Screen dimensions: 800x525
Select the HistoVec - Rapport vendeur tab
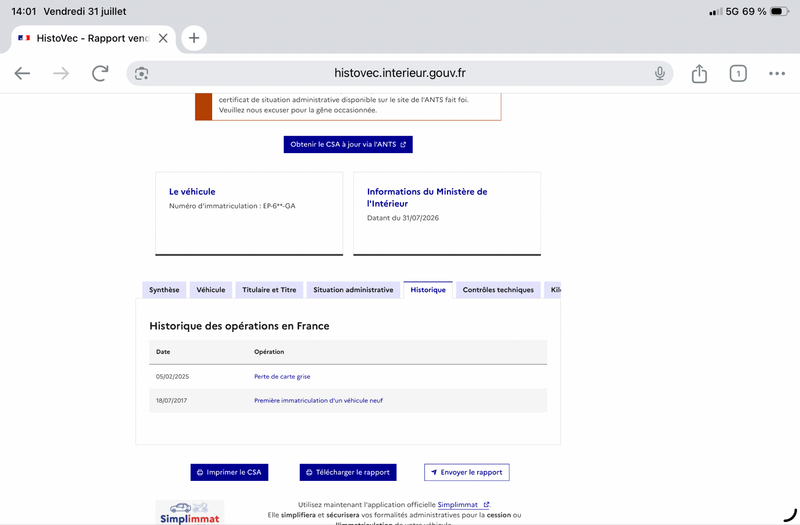[x=93, y=38]
